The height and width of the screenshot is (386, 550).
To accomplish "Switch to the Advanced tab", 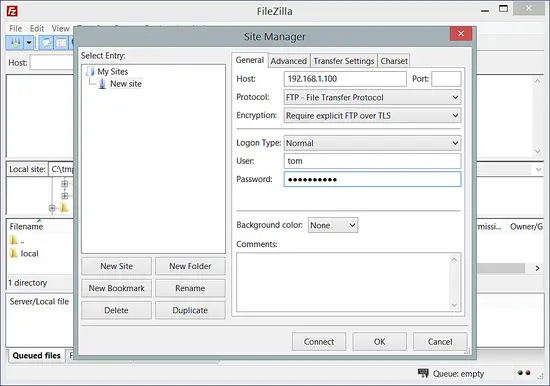I will pyautogui.click(x=288, y=61).
